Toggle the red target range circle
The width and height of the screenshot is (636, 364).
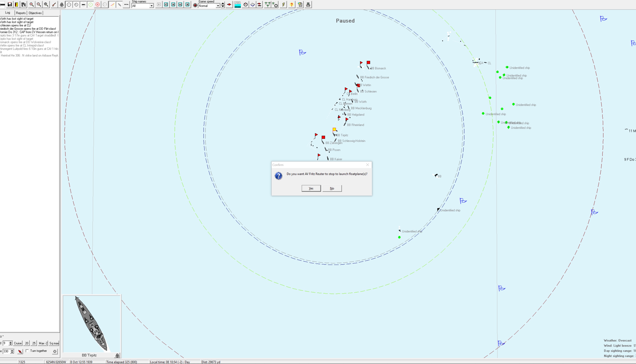click(98, 4)
